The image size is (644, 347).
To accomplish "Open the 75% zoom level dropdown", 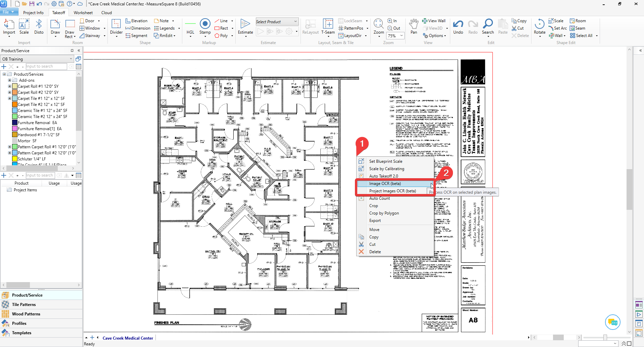I will click(401, 36).
